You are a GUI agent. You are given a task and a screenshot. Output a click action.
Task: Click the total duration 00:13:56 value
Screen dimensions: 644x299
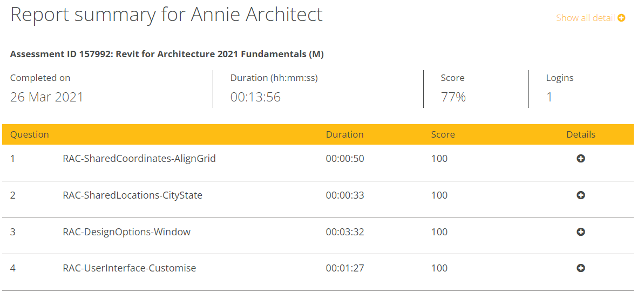pyautogui.click(x=255, y=97)
